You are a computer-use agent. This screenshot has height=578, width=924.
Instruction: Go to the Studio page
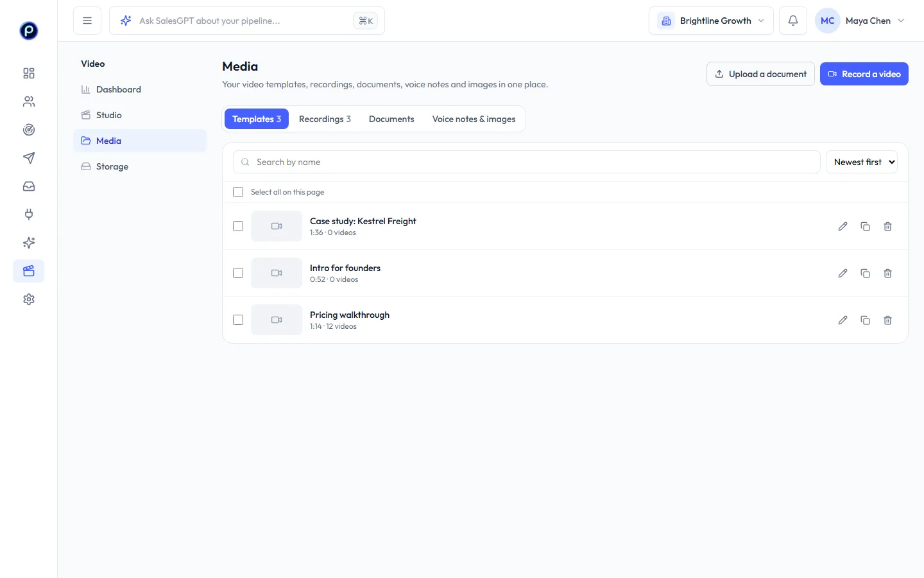coord(140,115)
